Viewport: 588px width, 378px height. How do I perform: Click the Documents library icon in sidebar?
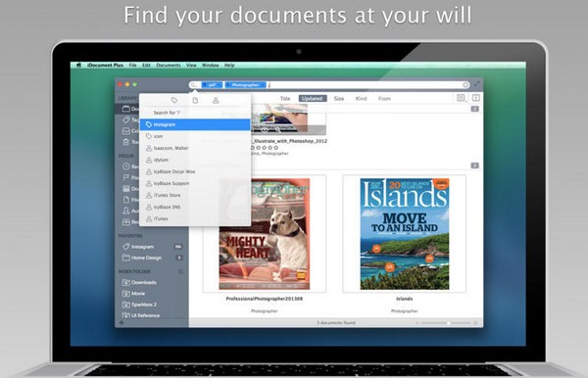point(126,109)
